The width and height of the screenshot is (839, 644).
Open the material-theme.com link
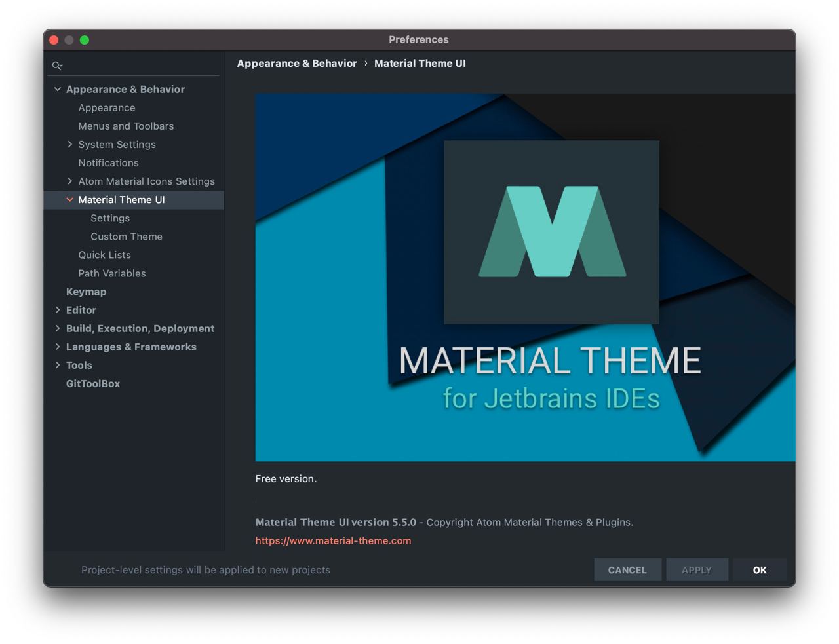click(x=333, y=540)
